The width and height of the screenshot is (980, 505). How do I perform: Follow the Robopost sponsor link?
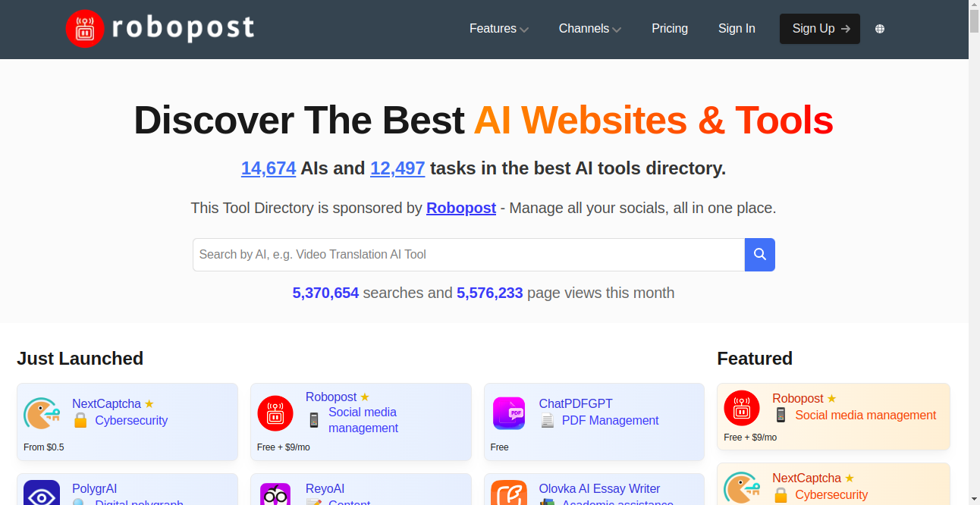[461, 208]
